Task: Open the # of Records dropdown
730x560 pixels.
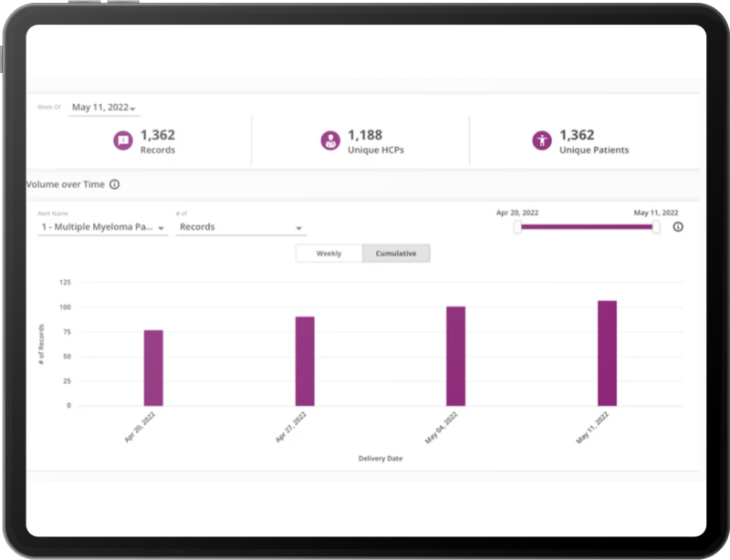Action: coord(241,227)
